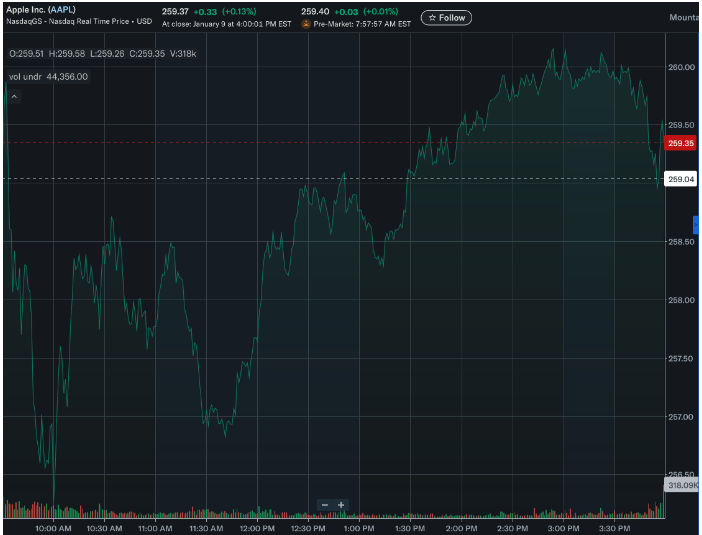702x535 pixels.
Task: Zoom in using the plus button
Action: click(x=341, y=505)
